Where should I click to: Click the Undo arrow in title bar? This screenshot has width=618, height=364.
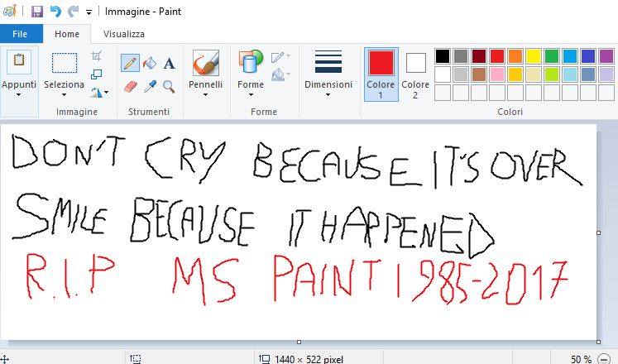[x=55, y=12]
